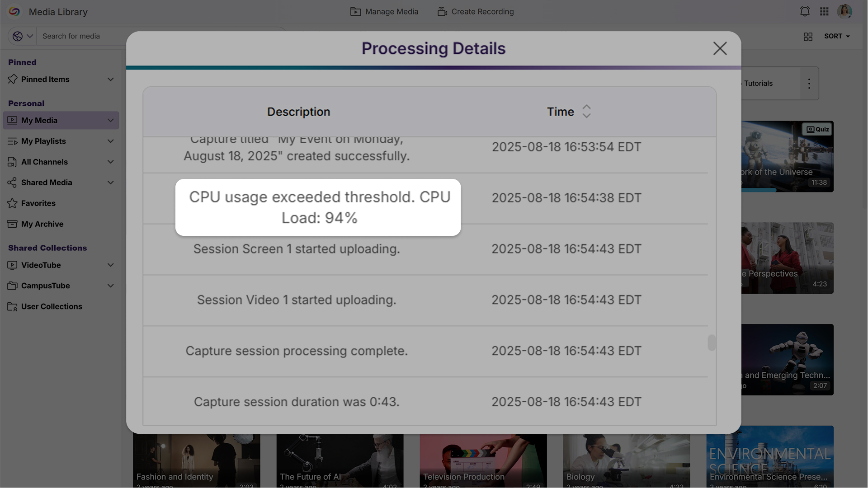Click the Search for media field
The height and width of the screenshot is (488, 868).
[x=81, y=36]
